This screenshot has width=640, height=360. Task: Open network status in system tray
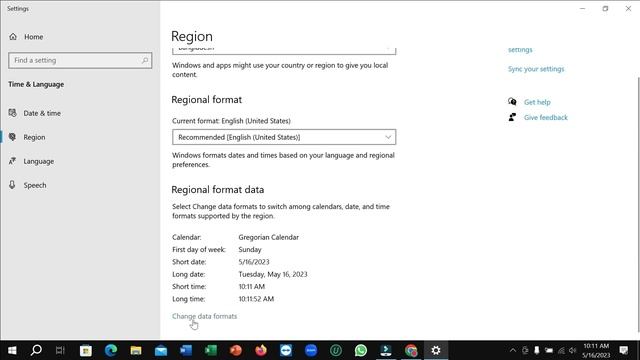pos(562,350)
